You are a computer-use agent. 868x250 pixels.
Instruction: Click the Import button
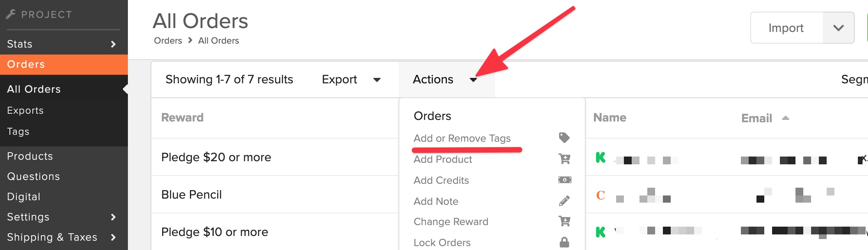(x=786, y=28)
